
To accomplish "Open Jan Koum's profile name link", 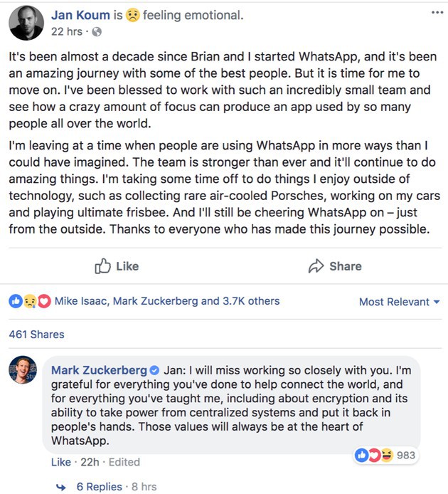I will [x=80, y=15].
